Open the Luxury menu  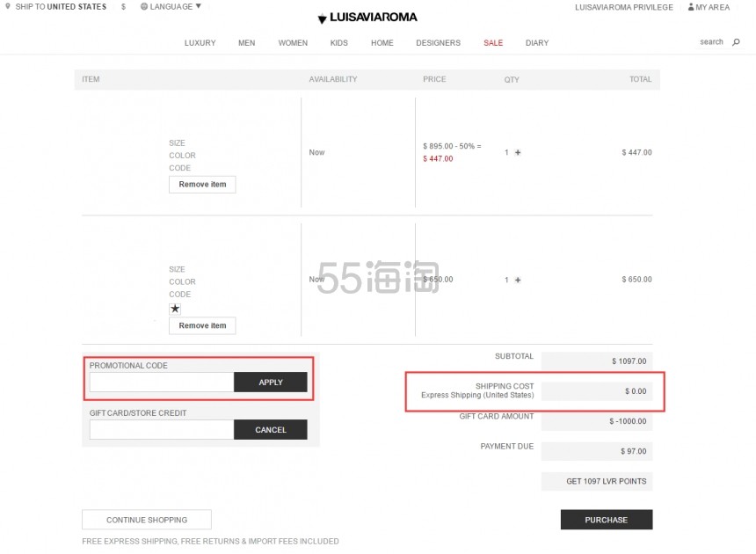[x=200, y=43]
